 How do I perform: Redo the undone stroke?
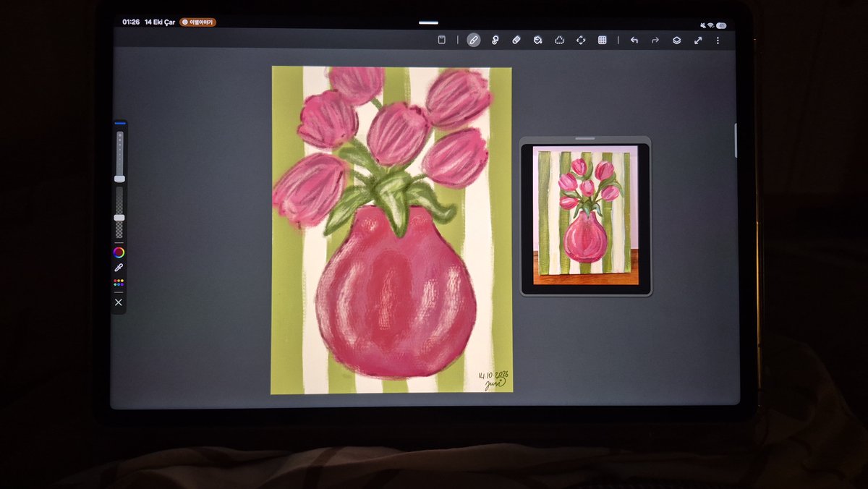[x=655, y=40]
